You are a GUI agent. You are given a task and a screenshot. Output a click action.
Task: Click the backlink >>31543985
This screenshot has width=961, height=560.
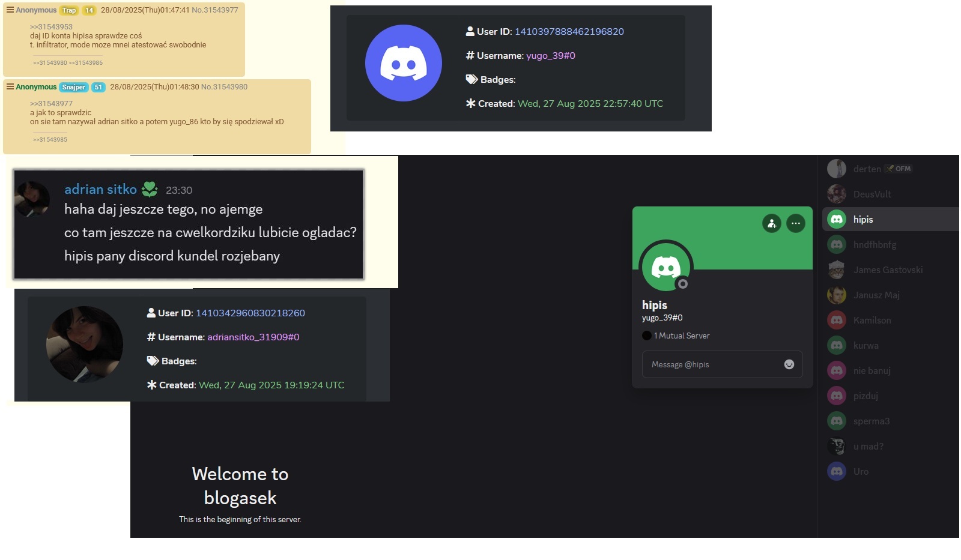[x=50, y=140]
